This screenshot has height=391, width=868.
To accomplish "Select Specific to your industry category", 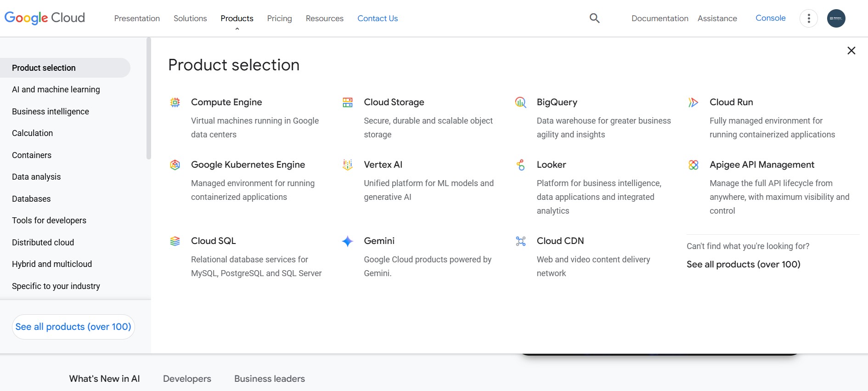I will pos(56,286).
